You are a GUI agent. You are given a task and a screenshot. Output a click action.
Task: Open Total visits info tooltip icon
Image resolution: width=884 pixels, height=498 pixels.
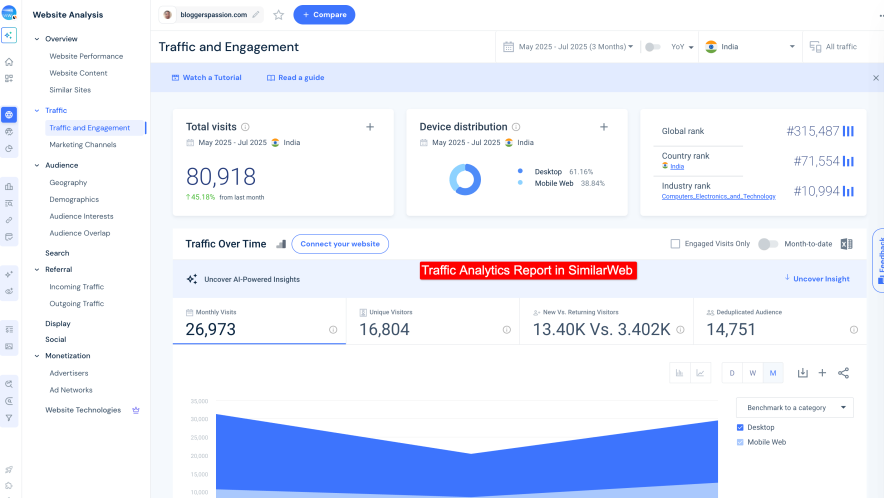[245, 127]
